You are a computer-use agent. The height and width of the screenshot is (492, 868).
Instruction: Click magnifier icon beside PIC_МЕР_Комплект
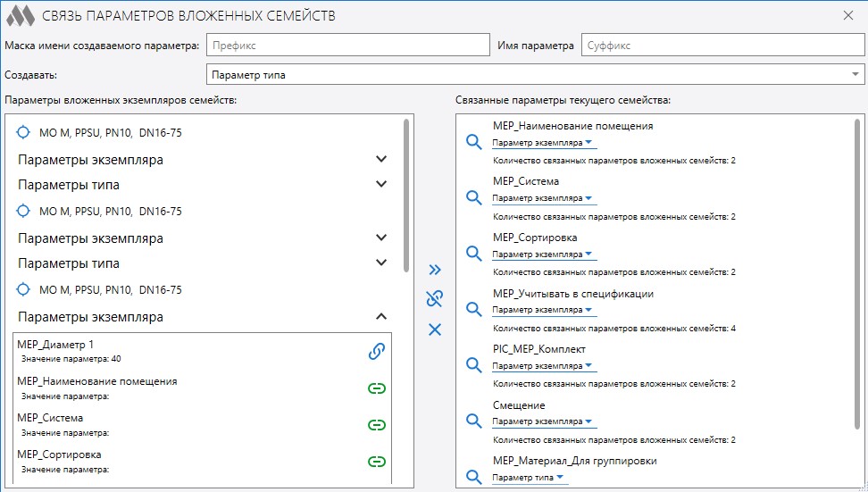(x=474, y=364)
